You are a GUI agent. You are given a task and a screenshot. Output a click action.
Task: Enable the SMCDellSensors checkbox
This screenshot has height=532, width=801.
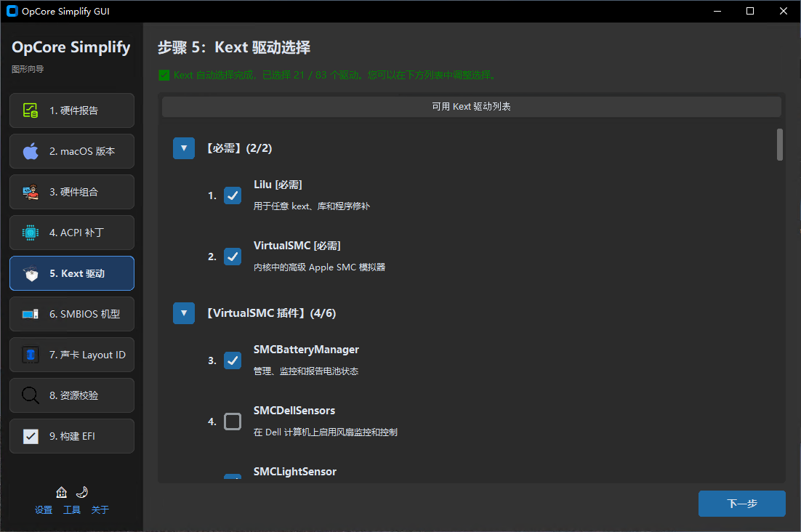tap(233, 422)
